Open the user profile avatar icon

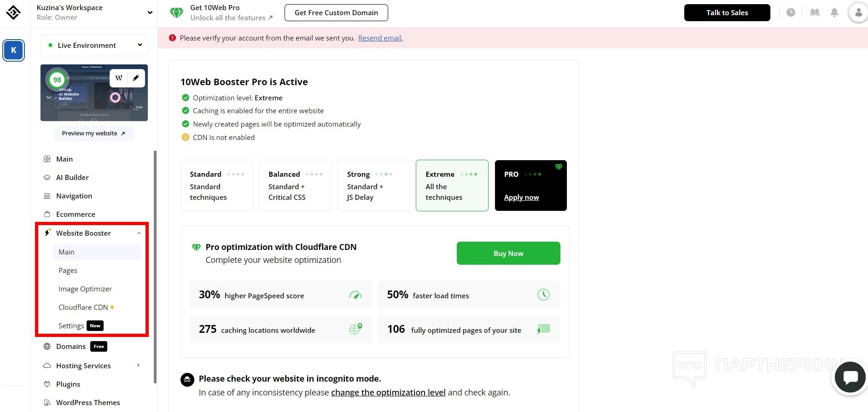click(858, 12)
